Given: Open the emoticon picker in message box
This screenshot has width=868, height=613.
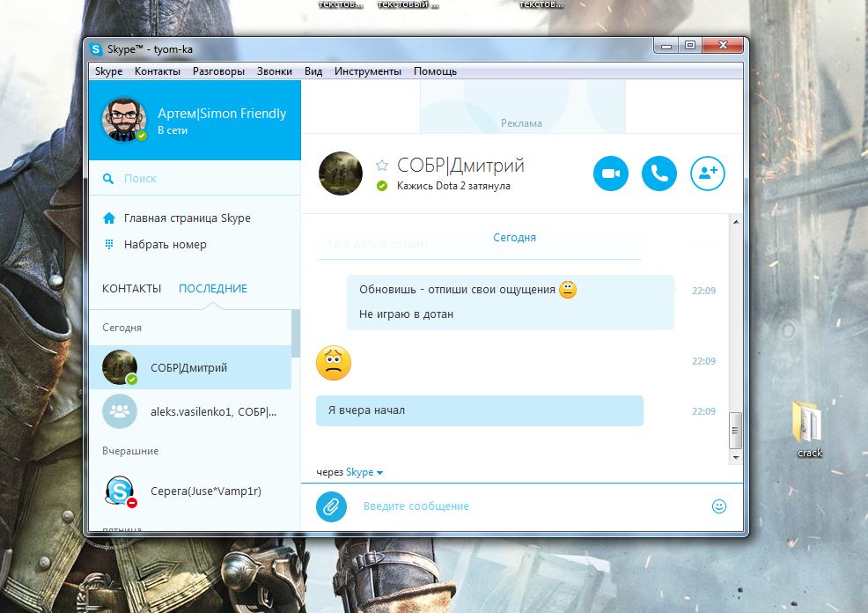Looking at the screenshot, I should pos(718,506).
